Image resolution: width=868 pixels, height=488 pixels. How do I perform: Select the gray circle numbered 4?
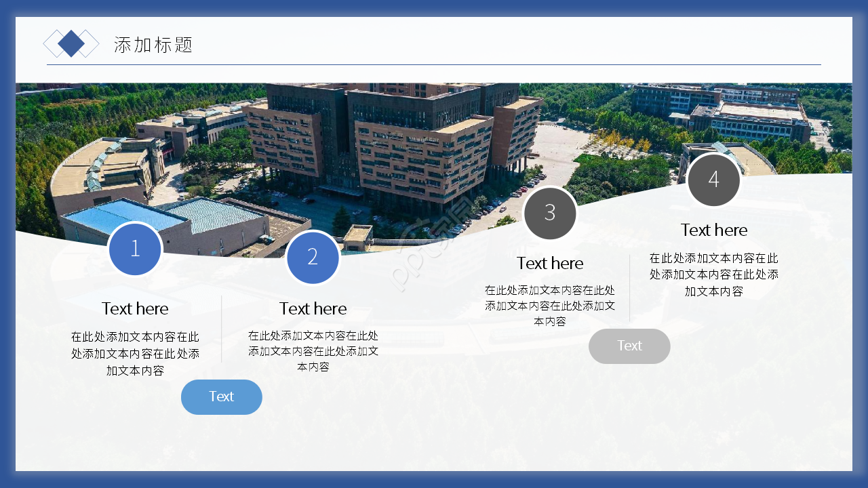(714, 180)
